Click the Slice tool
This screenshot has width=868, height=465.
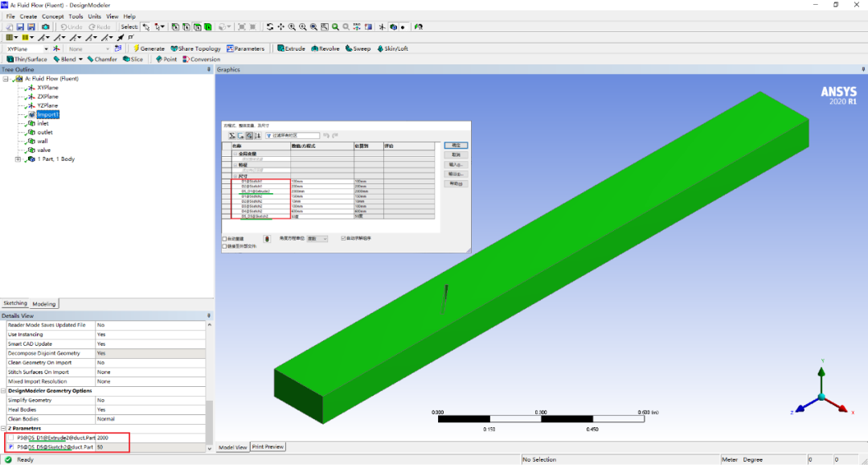[133, 60]
